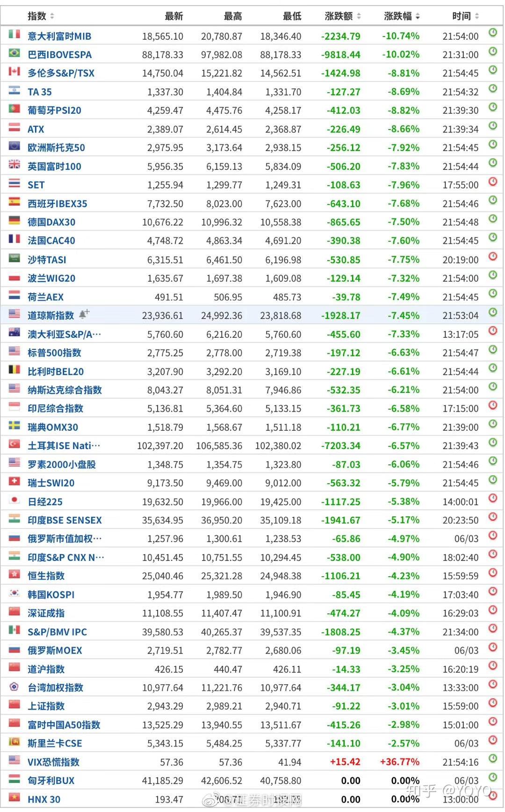Sort by the 涨跌额 column header
This screenshot has width=505, height=812.
point(343,16)
